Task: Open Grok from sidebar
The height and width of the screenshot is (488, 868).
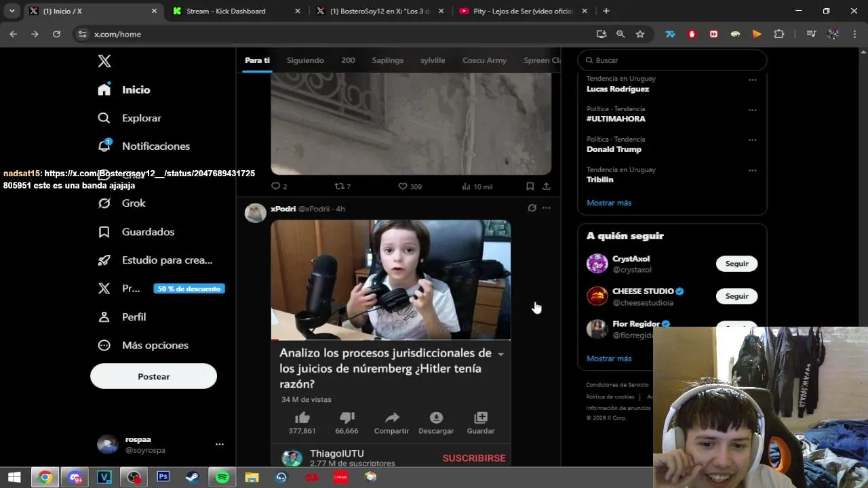Action: pyautogui.click(x=121, y=203)
